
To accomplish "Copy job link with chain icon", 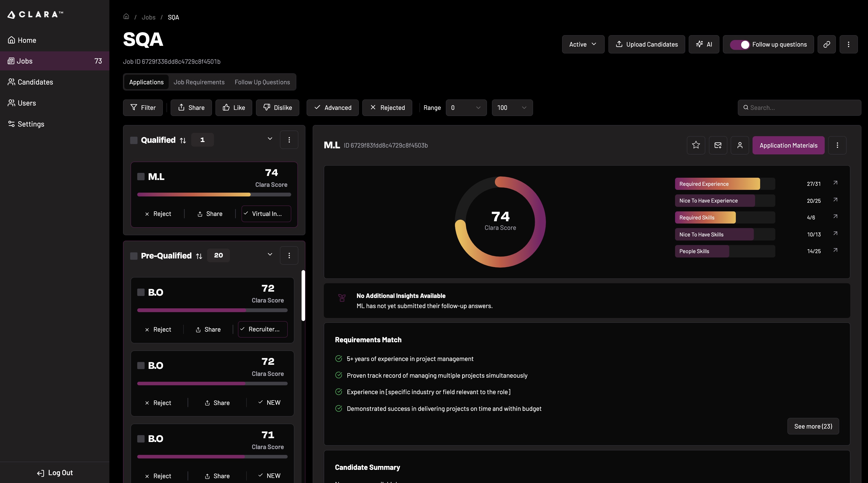I will click(826, 44).
